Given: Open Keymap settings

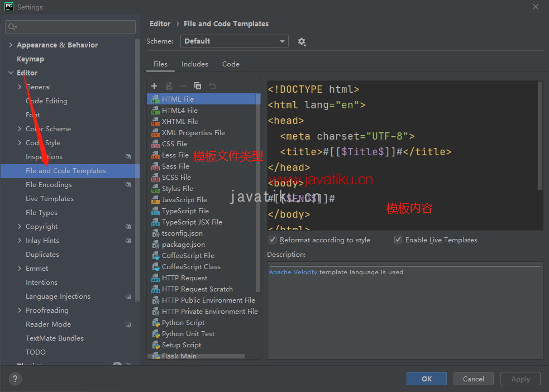Looking at the screenshot, I should (31, 59).
